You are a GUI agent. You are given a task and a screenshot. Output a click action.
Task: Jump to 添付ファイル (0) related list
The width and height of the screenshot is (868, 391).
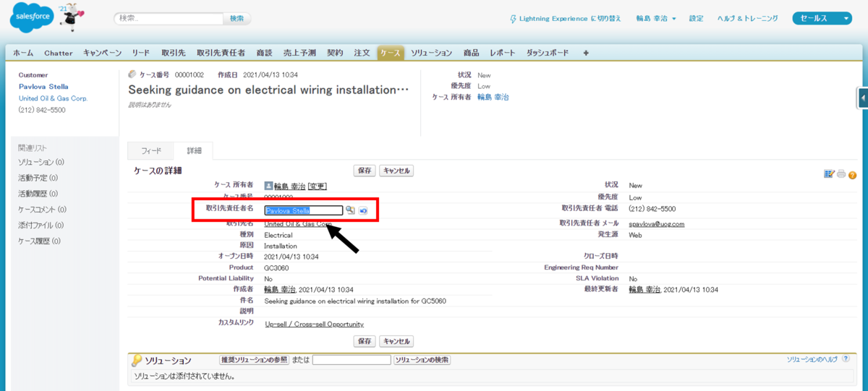[40, 225]
